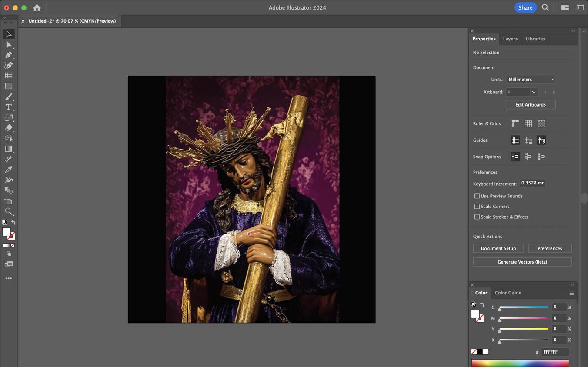Image resolution: width=588 pixels, height=367 pixels.
Task: Collapse the Properties panel group
Action: [x=573, y=31]
